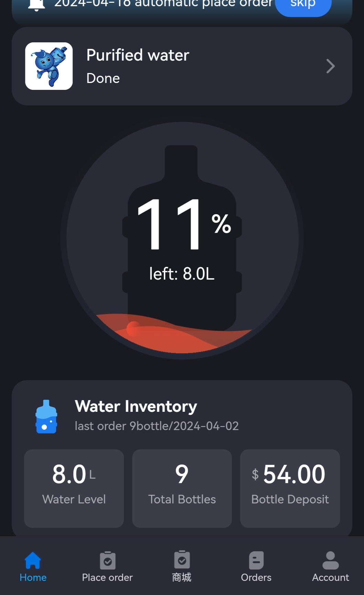
Task: Tap the blue water bottle inventory icon
Action: (46, 417)
